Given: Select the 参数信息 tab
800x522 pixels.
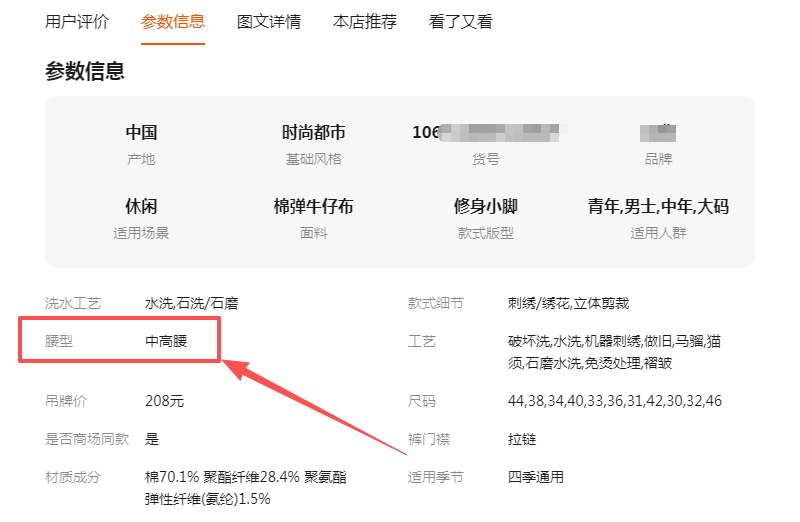Looking at the screenshot, I should tap(173, 21).
